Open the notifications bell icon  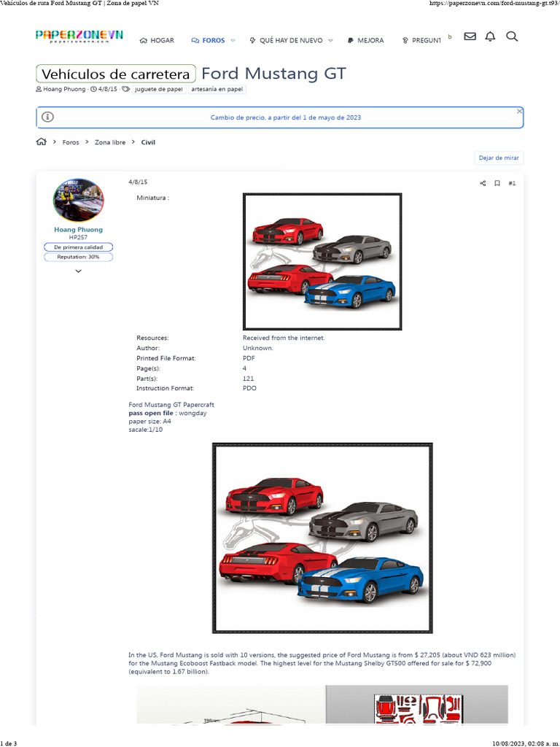pyautogui.click(x=490, y=36)
